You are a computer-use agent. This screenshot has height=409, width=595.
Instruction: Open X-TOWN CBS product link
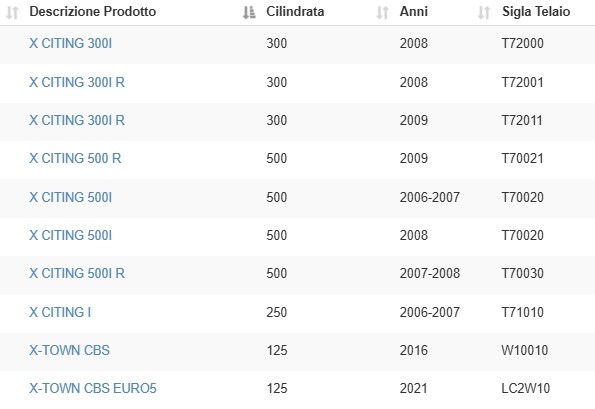pyautogui.click(x=69, y=350)
